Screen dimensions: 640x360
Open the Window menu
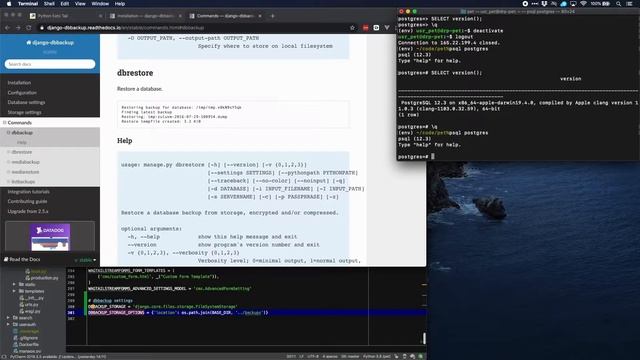[100, 4]
